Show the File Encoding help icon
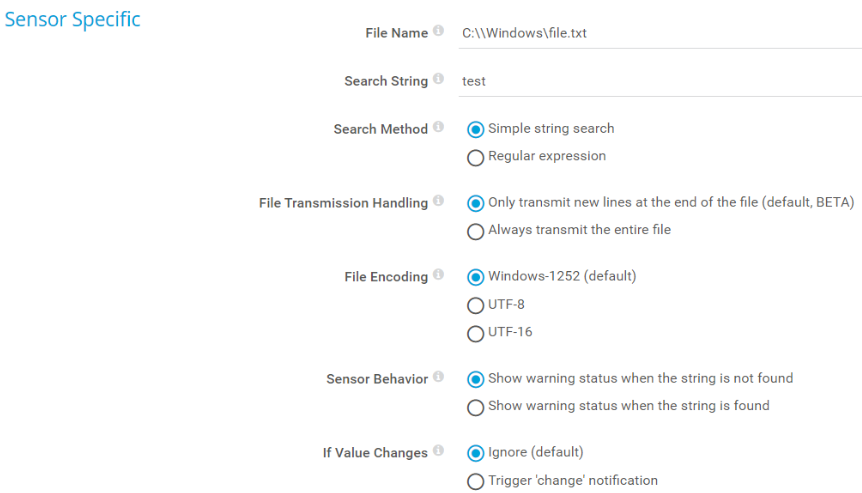This screenshot has width=862, height=493. (x=438, y=276)
